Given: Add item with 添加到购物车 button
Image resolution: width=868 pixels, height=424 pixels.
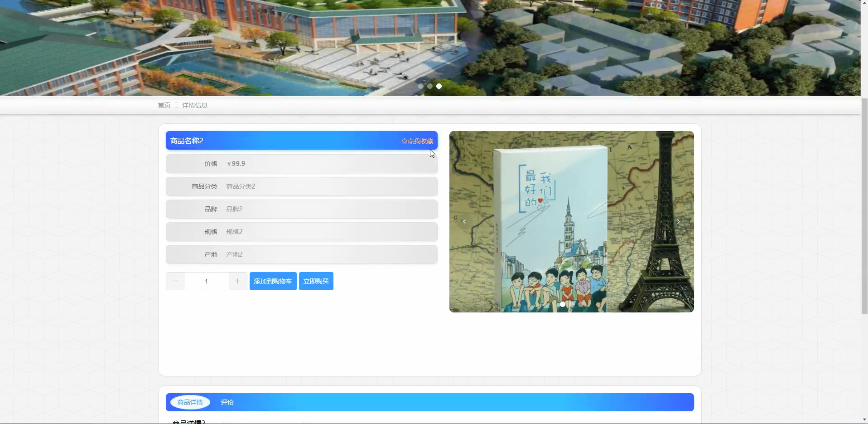Looking at the screenshot, I should click(273, 281).
